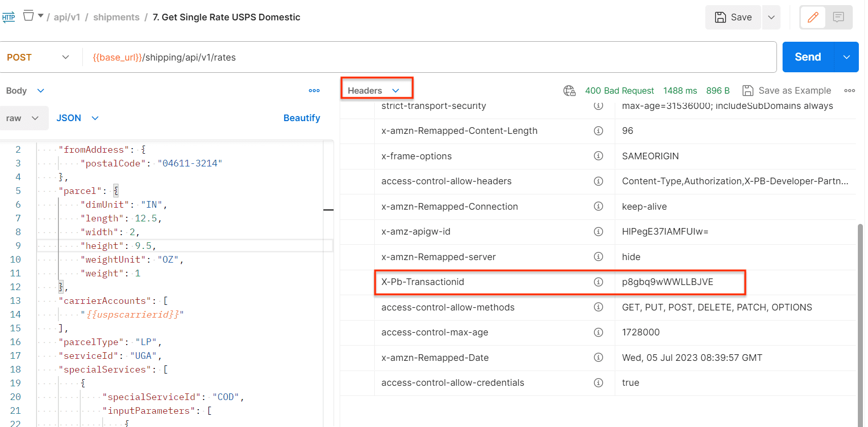This screenshot has width=868, height=427.
Task: Switch to edit mode with pencil icon
Action: tap(813, 17)
